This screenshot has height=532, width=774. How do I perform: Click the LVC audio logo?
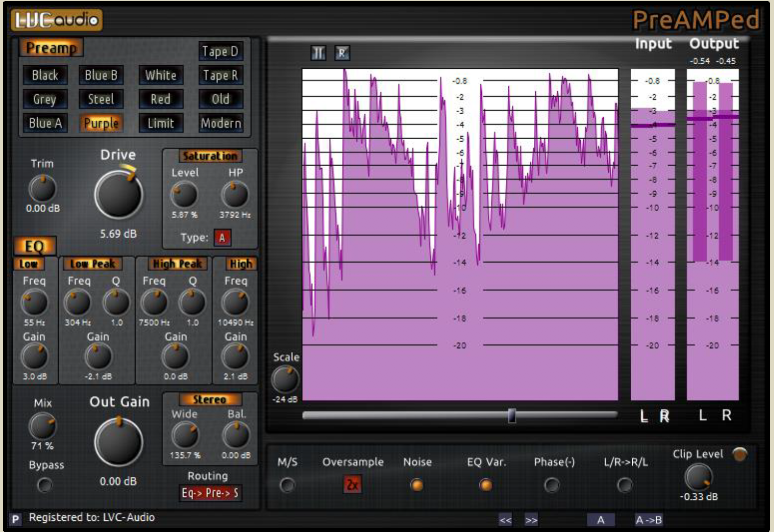pos(56,20)
